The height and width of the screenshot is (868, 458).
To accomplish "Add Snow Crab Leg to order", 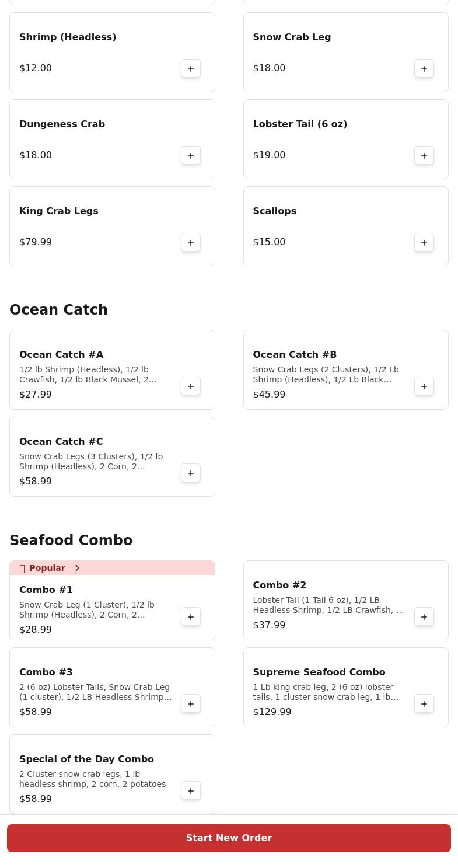I will tap(424, 68).
